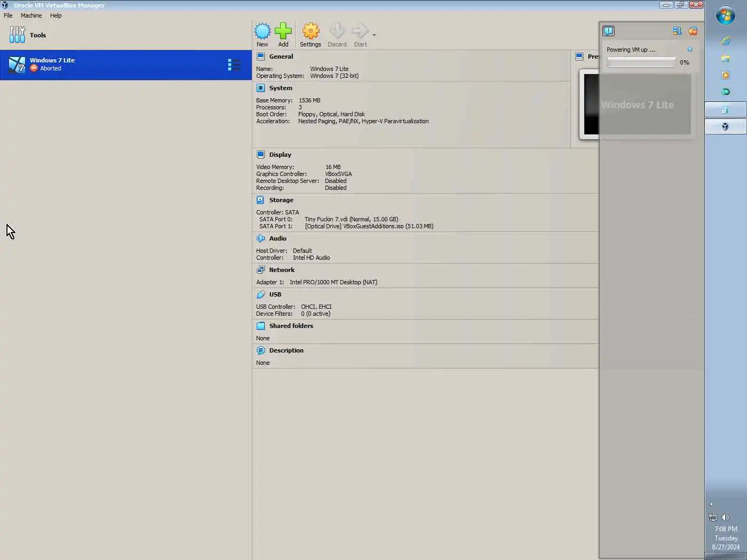Image resolution: width=747 pixels, height=560 pixels.
Task: Open the Storage section heading
Action: point(281,200)
